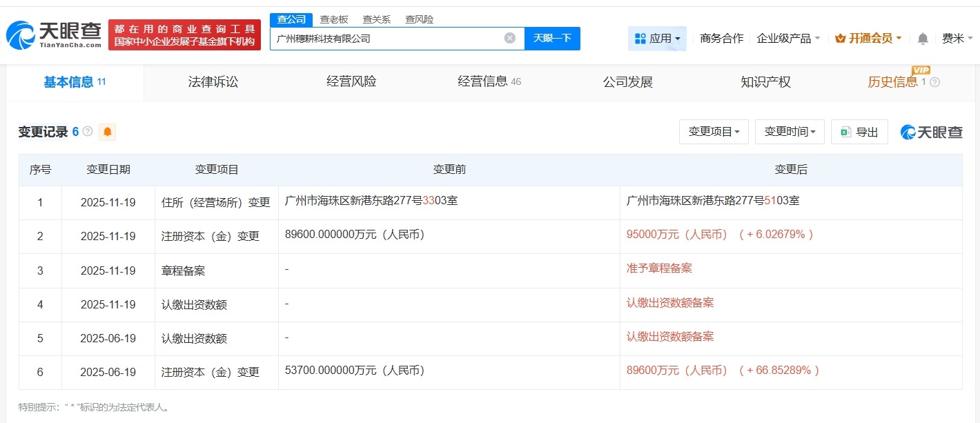The image size is (980, 423).
Task: Click the notification bell in top bar
Action: click(923, 39)
